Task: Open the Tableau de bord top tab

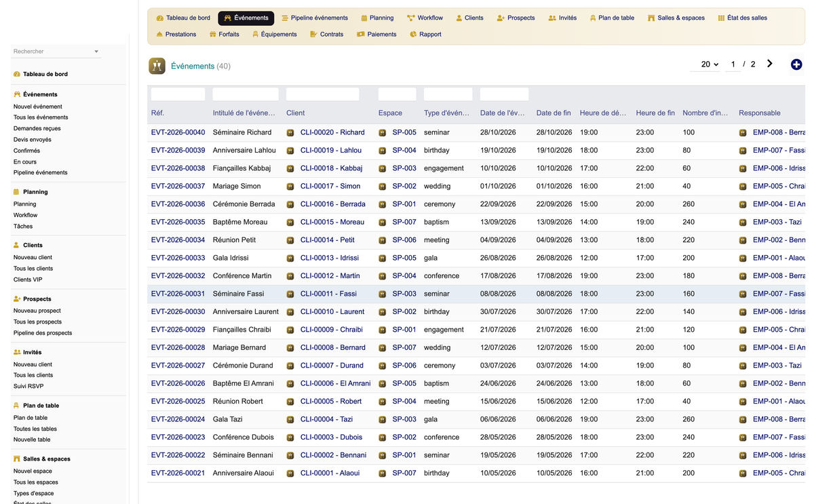Action: pos(183,18)
